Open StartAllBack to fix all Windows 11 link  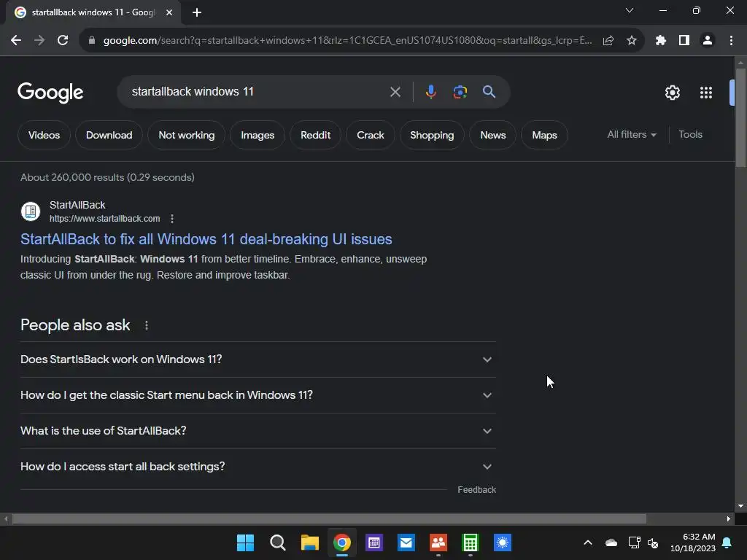coord(206,239)
